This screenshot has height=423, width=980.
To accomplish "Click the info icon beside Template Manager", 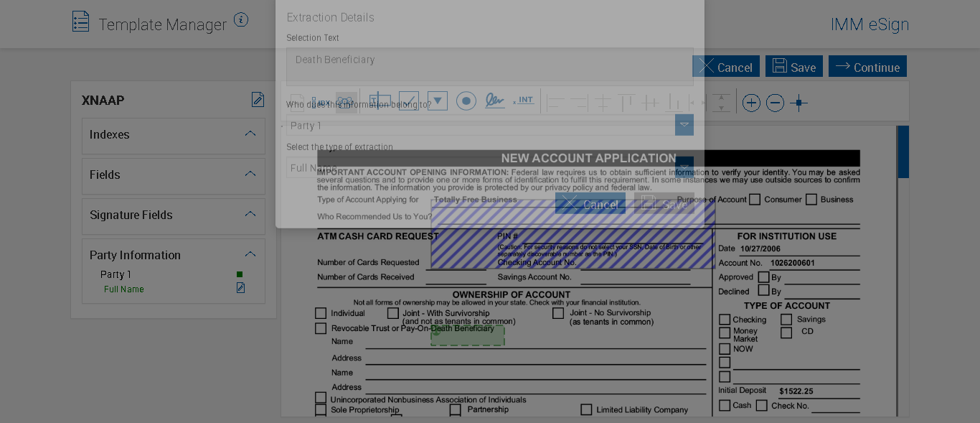I will tap(241, 20).
